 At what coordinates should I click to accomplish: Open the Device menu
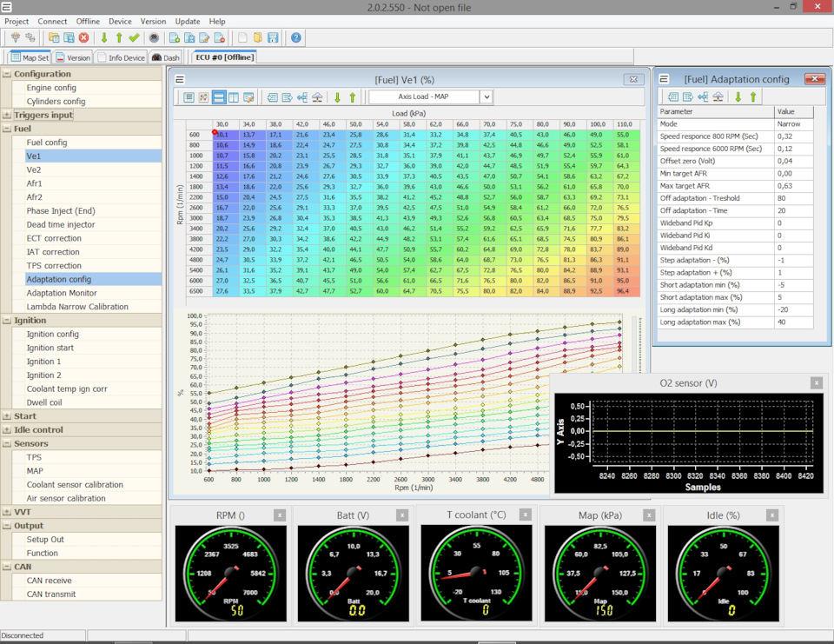point(120,21)
